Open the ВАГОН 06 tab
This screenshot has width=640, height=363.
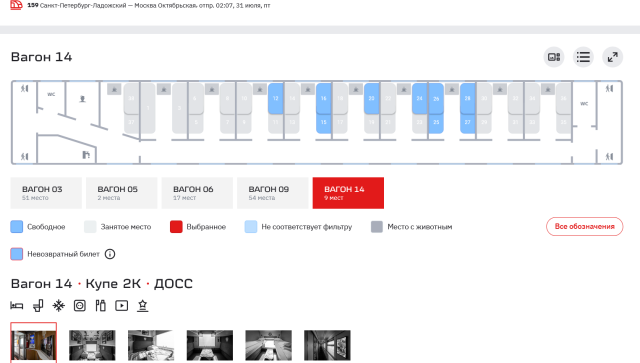coord(197,193)
